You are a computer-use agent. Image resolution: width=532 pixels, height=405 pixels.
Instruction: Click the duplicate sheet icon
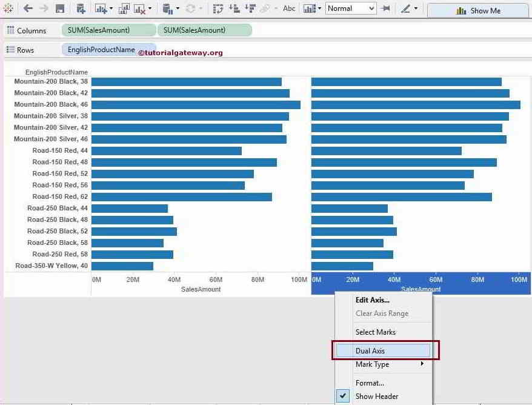(x=124, y=8)
